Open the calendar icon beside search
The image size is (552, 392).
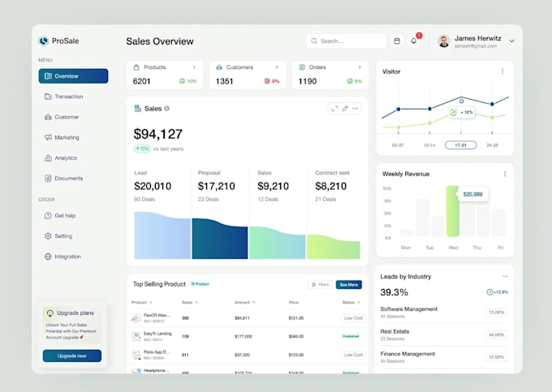(397, 41)
